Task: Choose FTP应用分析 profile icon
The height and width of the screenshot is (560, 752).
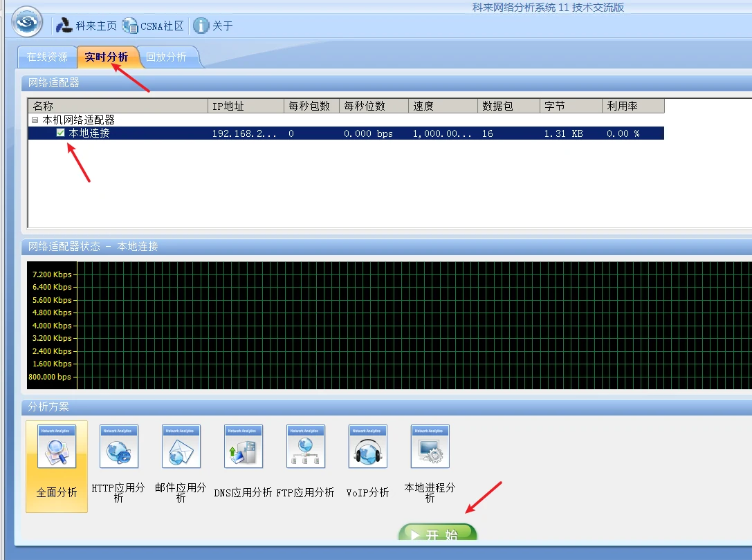Action: coord(306,447)
